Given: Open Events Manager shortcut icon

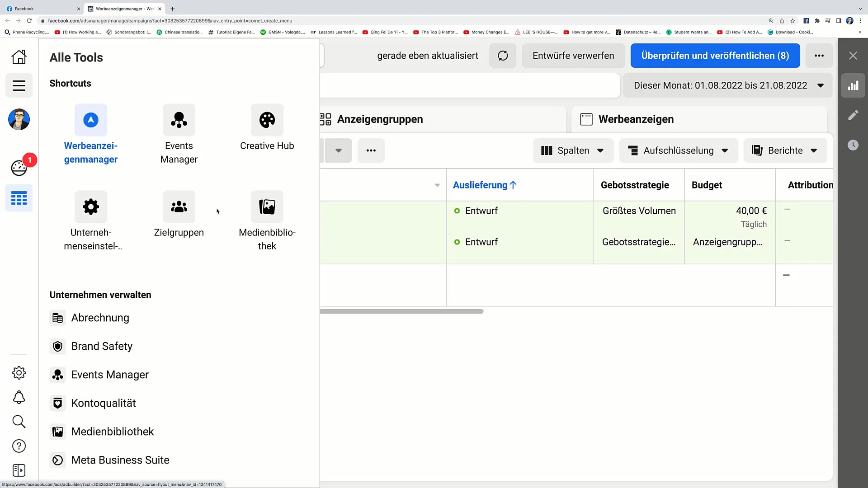Looking at the screenshot, I should [179, 119].
